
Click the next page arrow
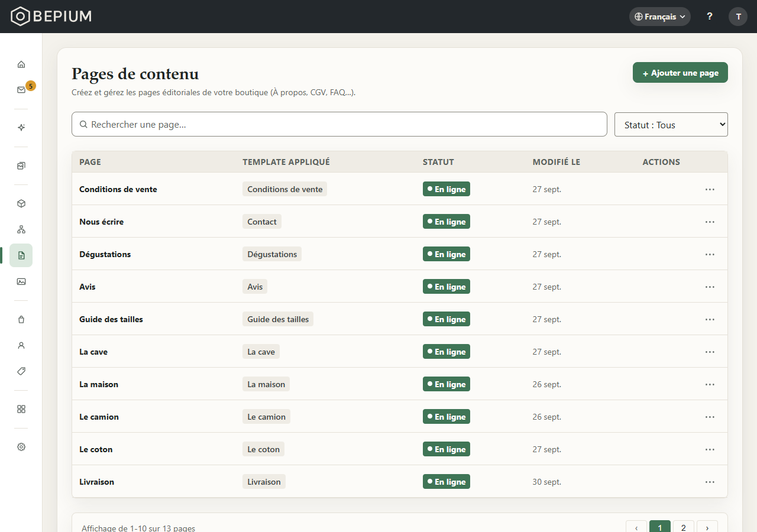point(707,528)
